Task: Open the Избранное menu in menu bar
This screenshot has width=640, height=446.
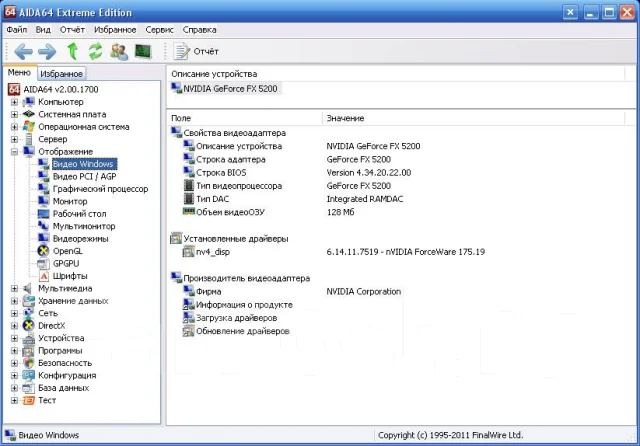Action: (115, 30)
